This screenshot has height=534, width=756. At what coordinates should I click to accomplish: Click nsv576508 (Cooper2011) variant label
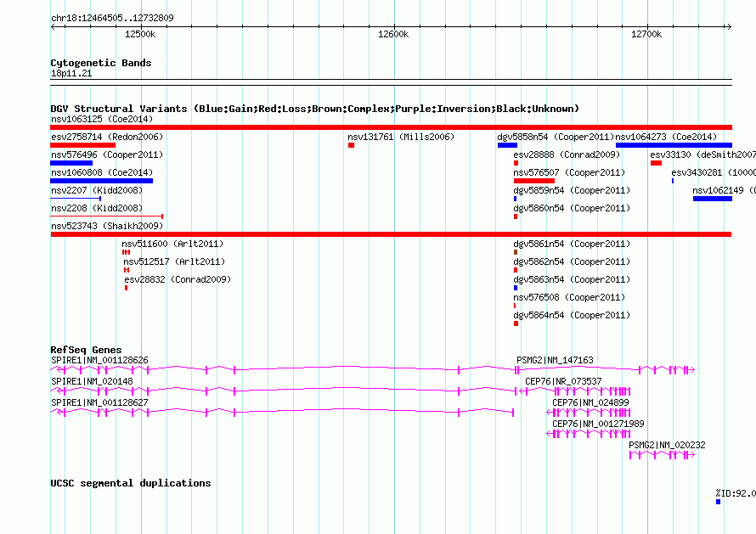pos(569,297)
